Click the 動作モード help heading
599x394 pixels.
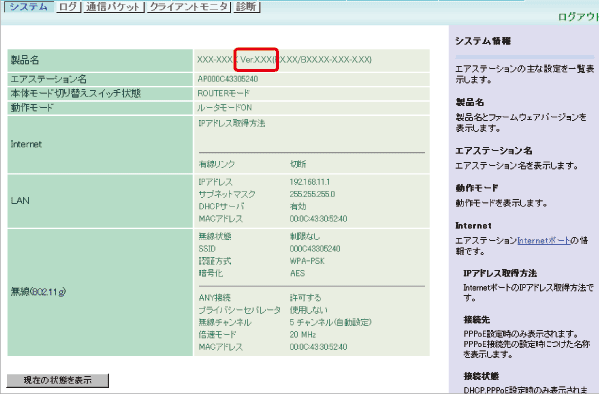coord(477,188)
